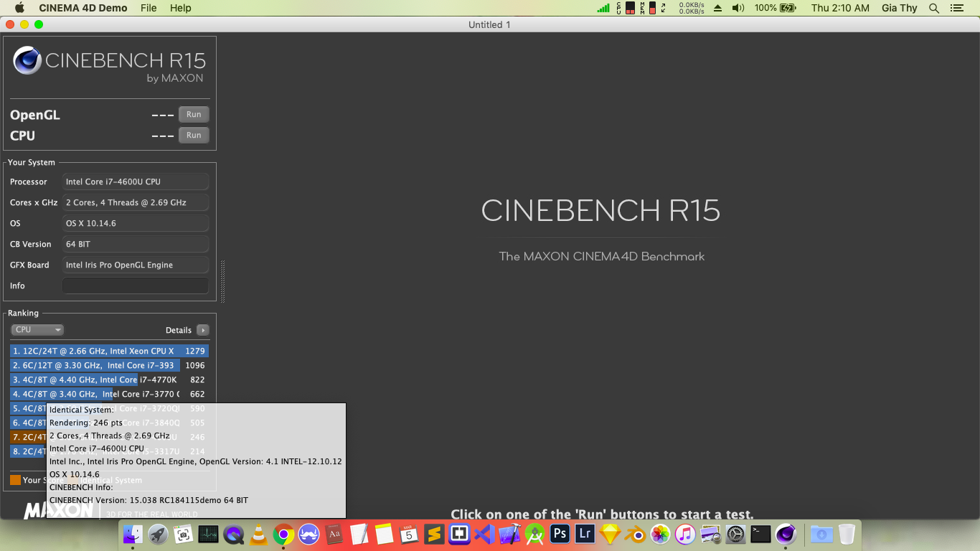Screen dimensions: 980x551
Task: Open the Screenshot camera app in dock
Action: point(183,534)
